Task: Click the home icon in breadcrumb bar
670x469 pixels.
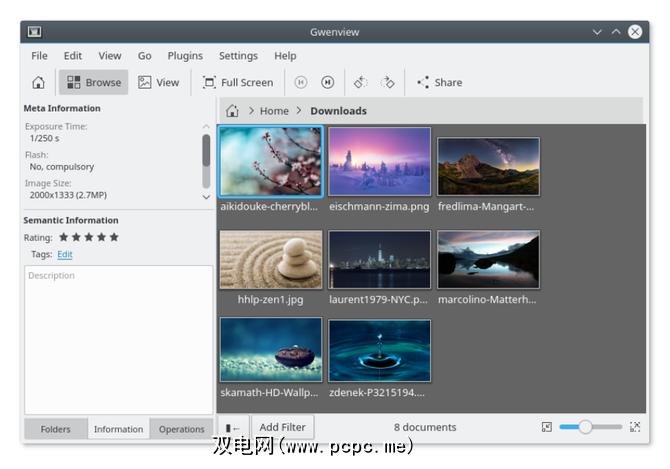Action: [x=232, y=111]
